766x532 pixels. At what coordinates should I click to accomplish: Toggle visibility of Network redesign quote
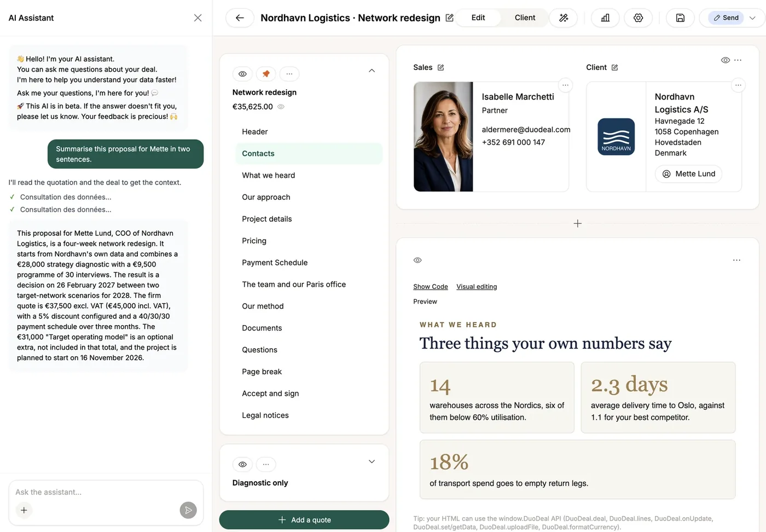tap(242, 74)
